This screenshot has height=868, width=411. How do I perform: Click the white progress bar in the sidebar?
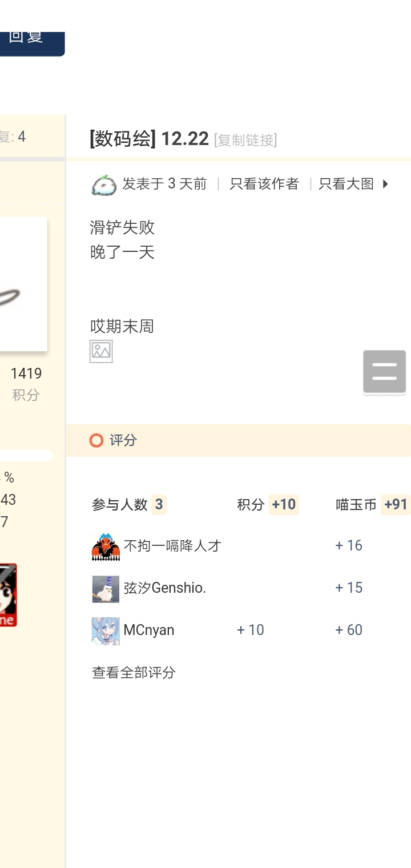tap(26, 456)
